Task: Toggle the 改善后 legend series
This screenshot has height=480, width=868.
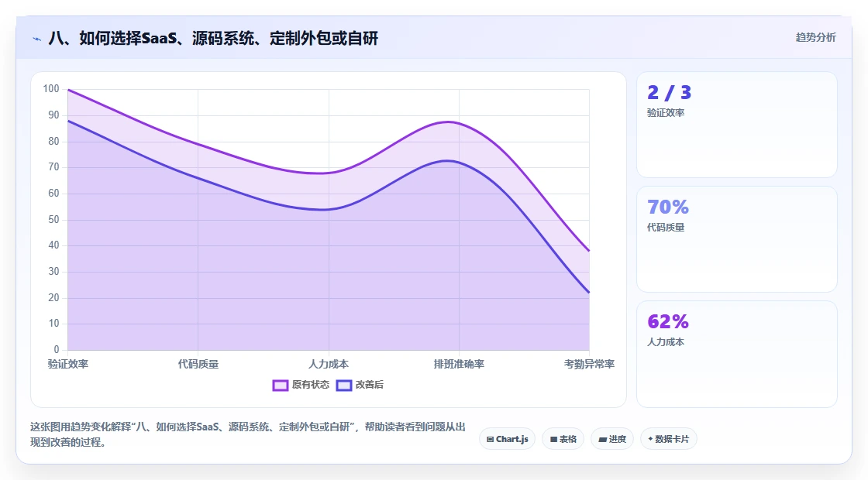Action: point(360,385)
